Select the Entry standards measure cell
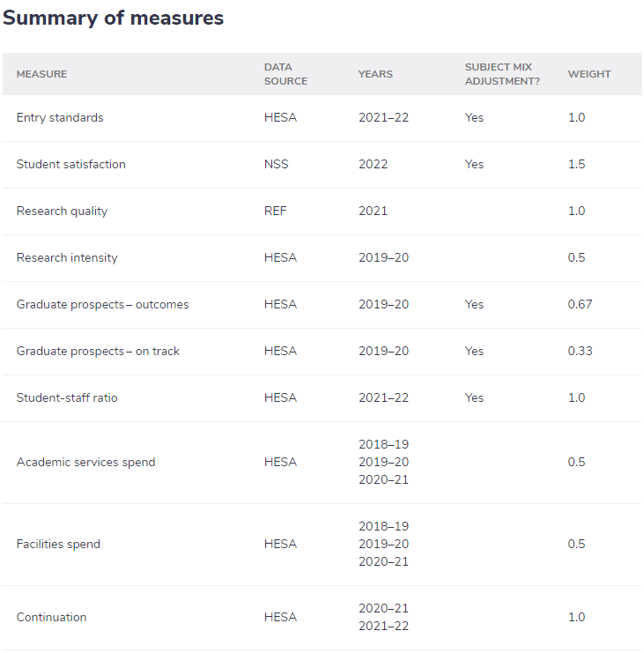 point(60,118)
